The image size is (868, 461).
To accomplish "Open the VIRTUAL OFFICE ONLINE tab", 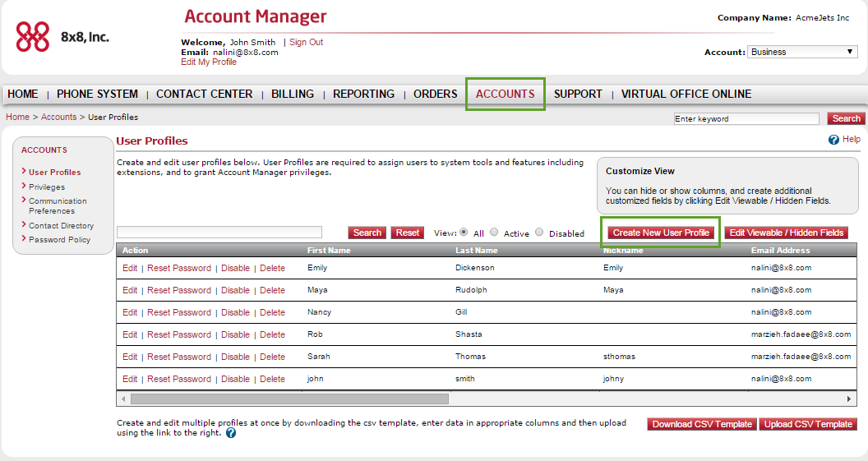I will (x=686, y=94).
